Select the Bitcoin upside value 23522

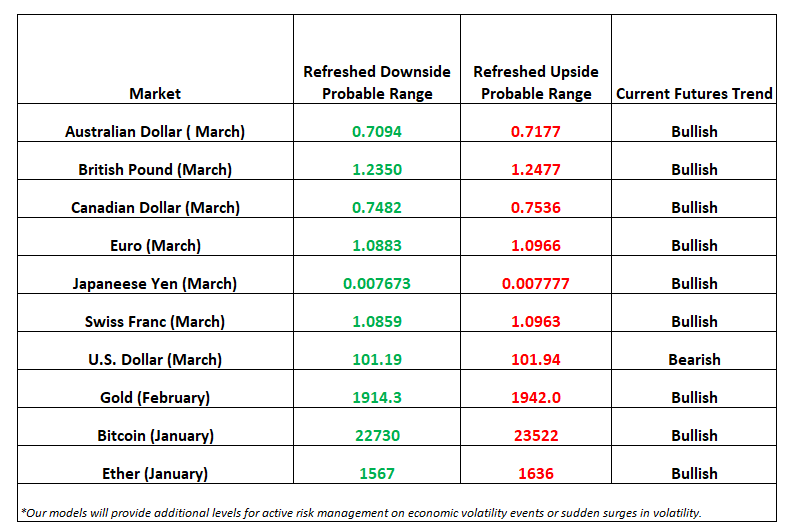(536, 436)
